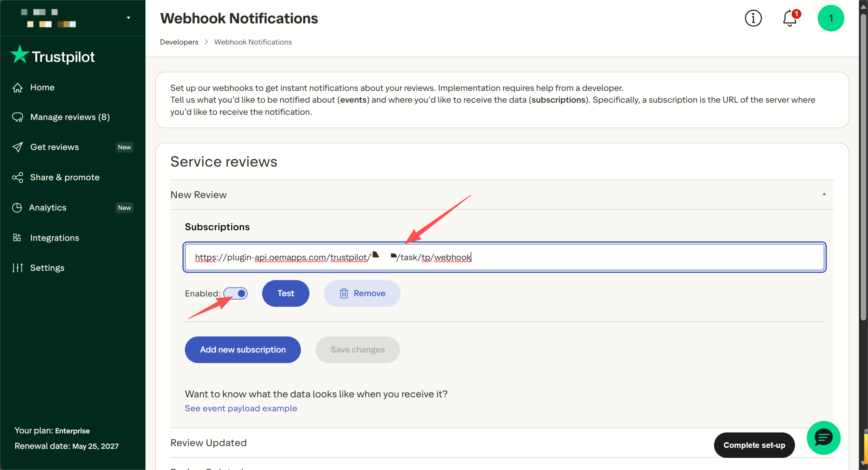
Task: Go to Integrations in the sidebar
Action: [x=54, y=238]
